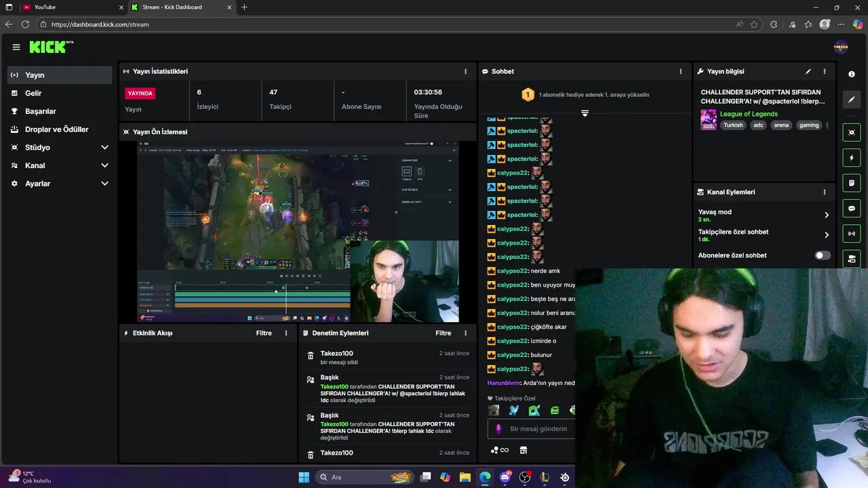Open Windows Start menu
868x488 pixels.
click(304, 477)
